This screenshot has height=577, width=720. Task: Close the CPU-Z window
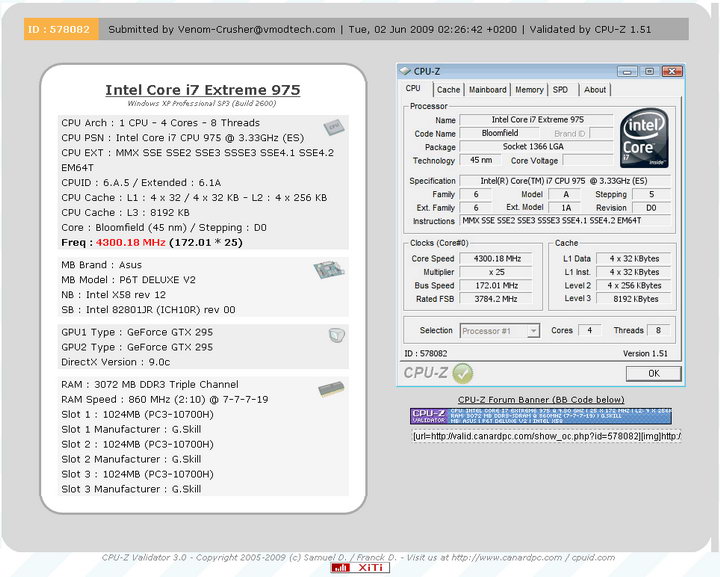pos(672,72)
